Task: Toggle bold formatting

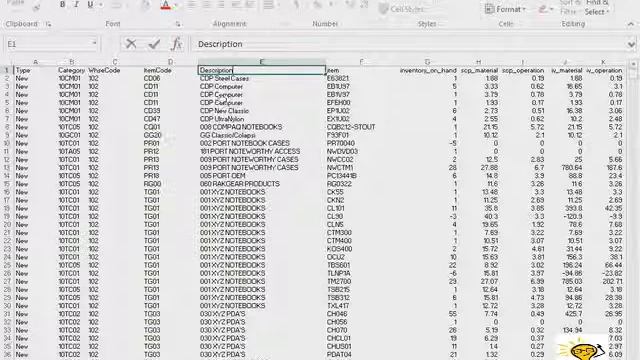Action: point(62,4)
